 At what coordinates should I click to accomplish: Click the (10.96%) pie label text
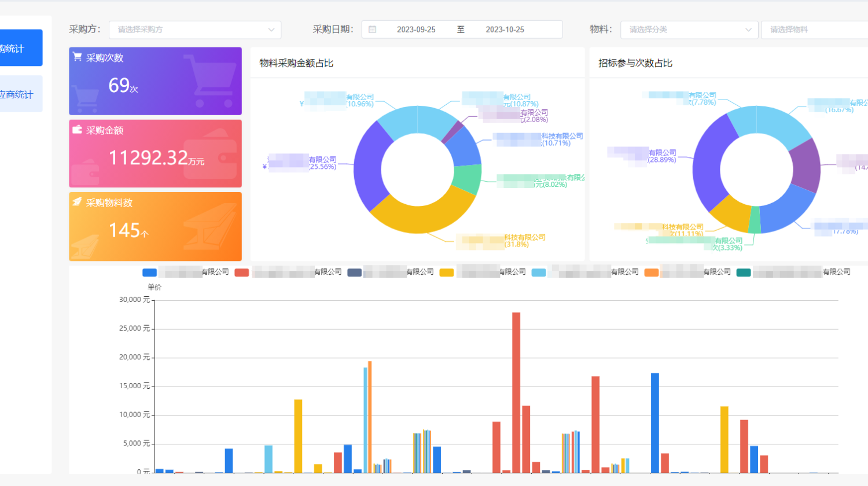click(x=360, y=104)
